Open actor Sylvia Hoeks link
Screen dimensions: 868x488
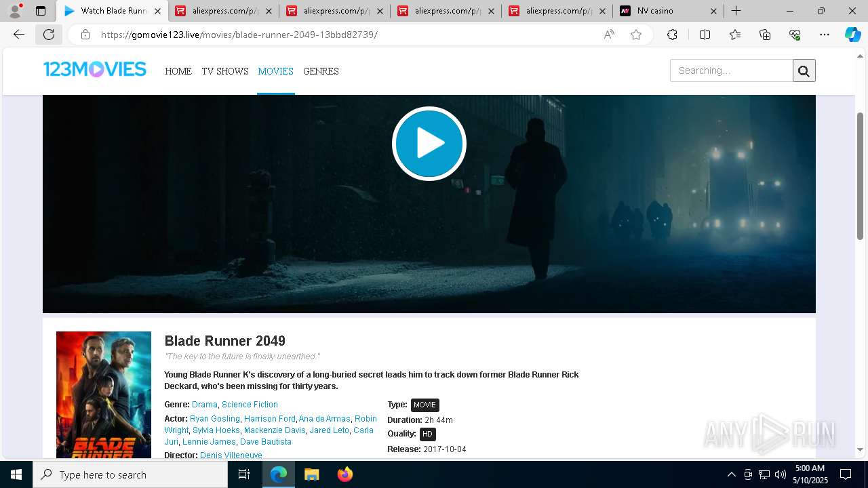click(x=216, y=430)
